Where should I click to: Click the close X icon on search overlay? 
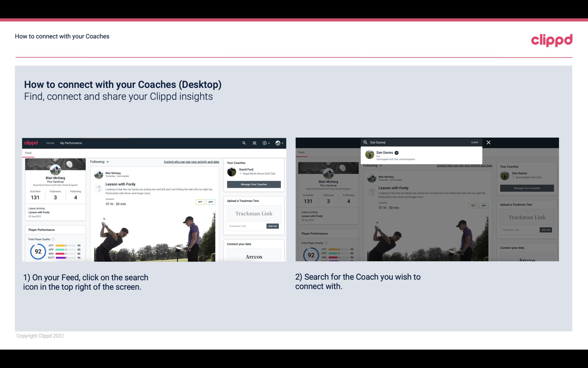489,142
